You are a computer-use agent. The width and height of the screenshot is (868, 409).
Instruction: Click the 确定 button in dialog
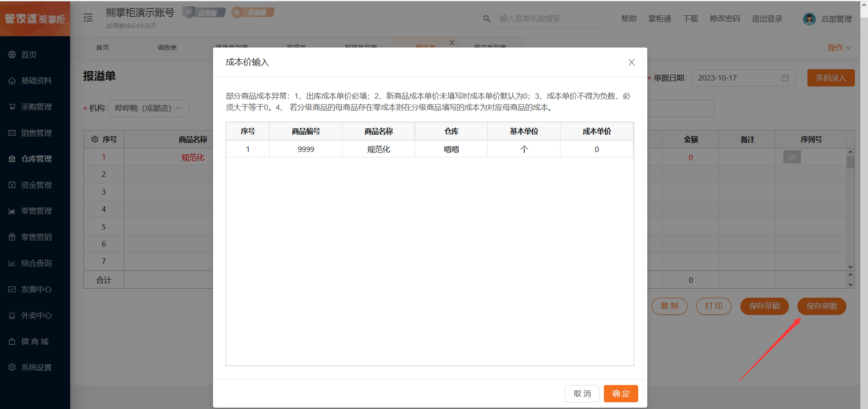(621, 394)
